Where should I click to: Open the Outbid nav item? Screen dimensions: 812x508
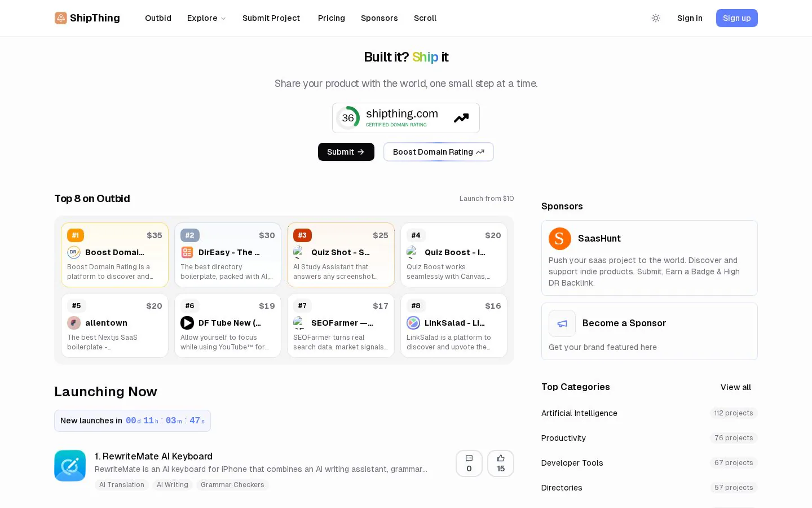pos(158,18)
